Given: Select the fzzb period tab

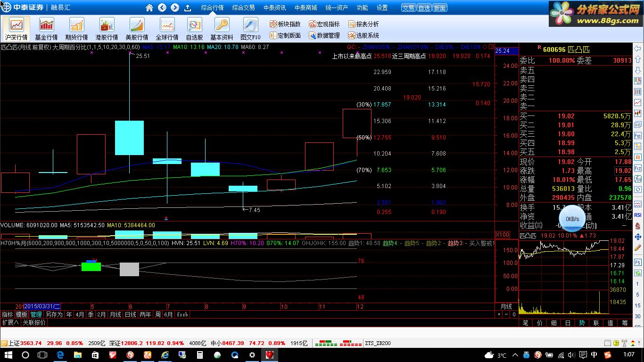Looking at the screenshot, I should pyautogui.click(x=182, y=314).
